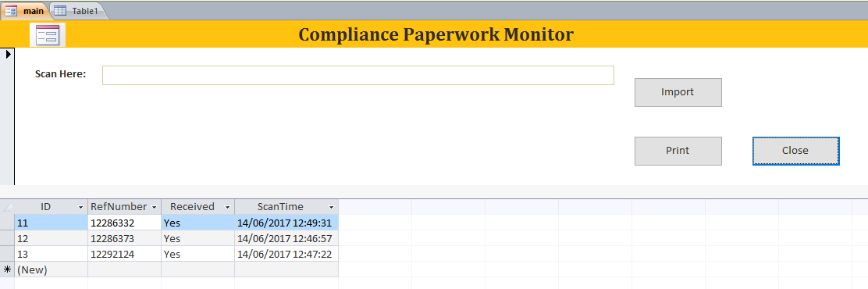Screen dimensions: 868x289
Task: Click RefNumber cell 12292124
Action: click(x=125, y=254)
